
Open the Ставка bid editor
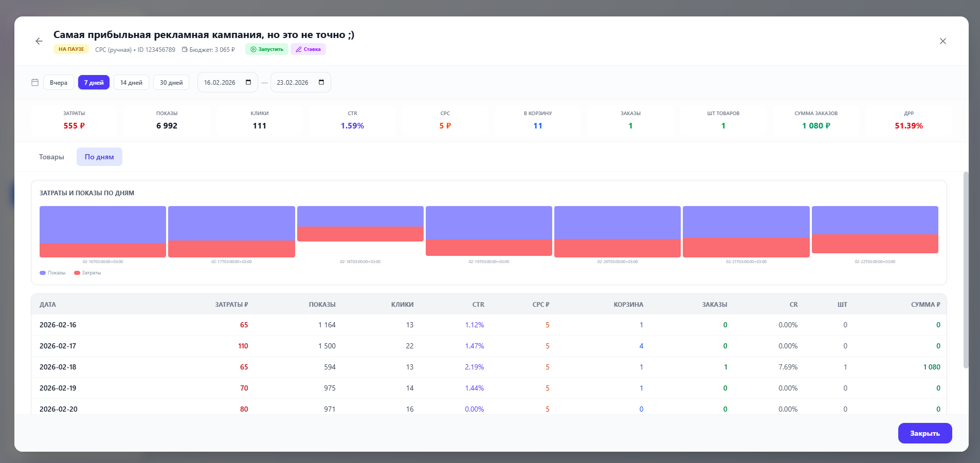308,49
